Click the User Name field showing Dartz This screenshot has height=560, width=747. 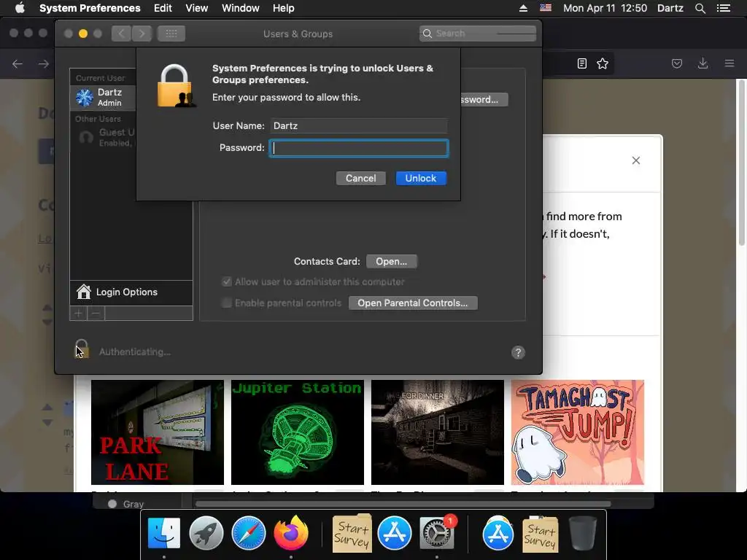point(359,125)
